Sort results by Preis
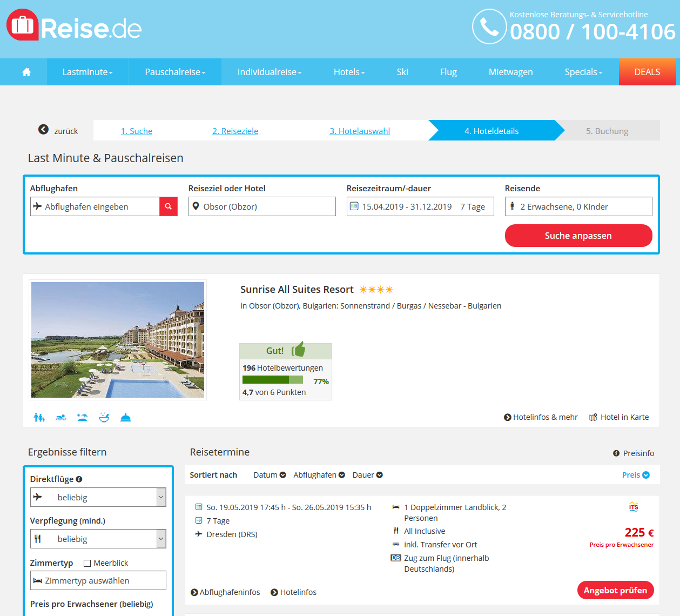 coord(636,475)
